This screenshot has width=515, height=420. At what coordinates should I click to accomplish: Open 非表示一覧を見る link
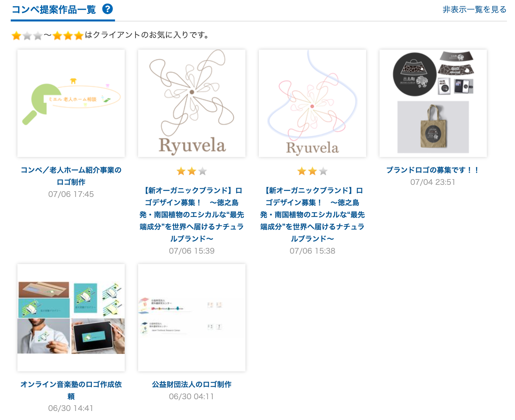click(474, 10)
